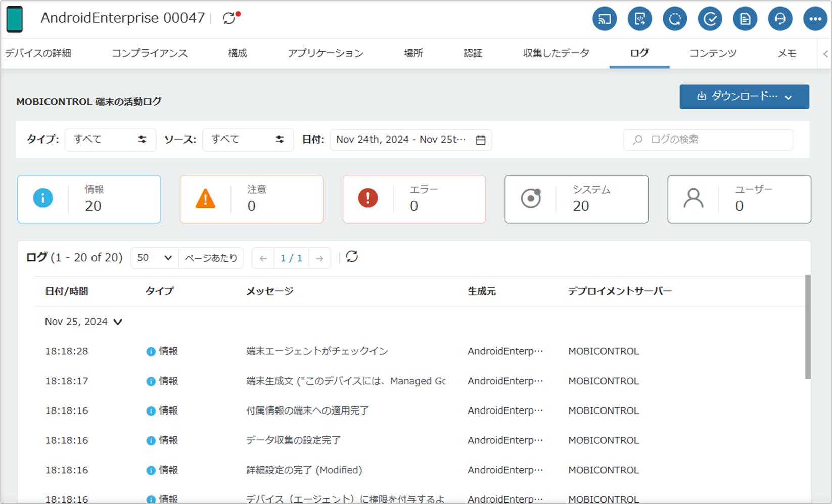The height and width of the screenshot is (504, 832).
Task: Switch to the デバイスの詳細 tab
Action: pyautogui.click(x=38, y=53)
